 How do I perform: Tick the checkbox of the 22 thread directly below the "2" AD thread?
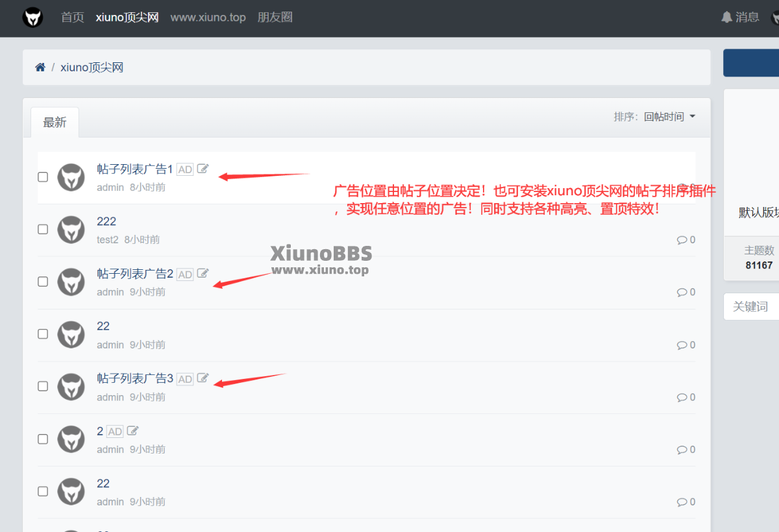[43, 492]
